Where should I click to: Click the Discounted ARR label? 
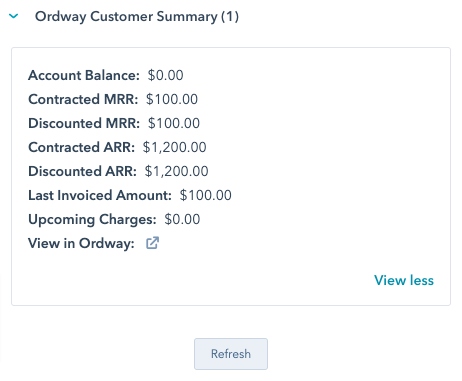pos(82,171)
